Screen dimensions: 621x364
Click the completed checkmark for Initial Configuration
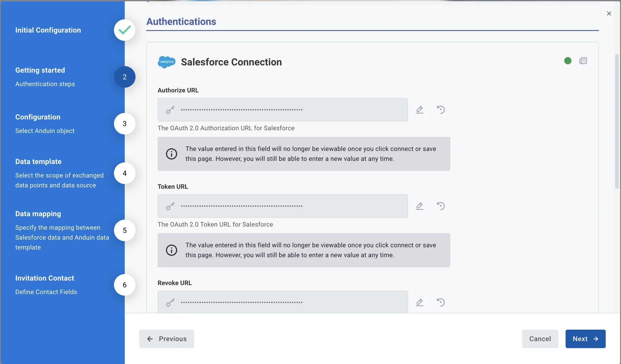[125, 30]
